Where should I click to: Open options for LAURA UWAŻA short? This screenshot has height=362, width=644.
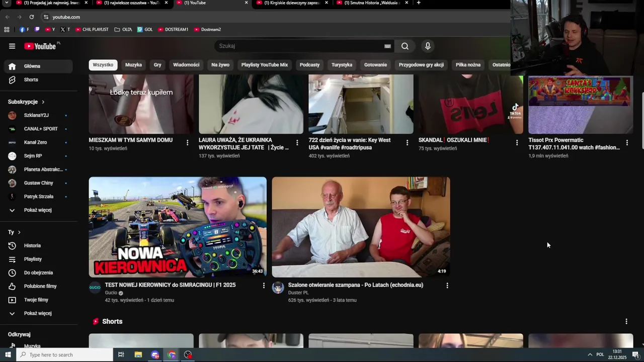[297, 143]
